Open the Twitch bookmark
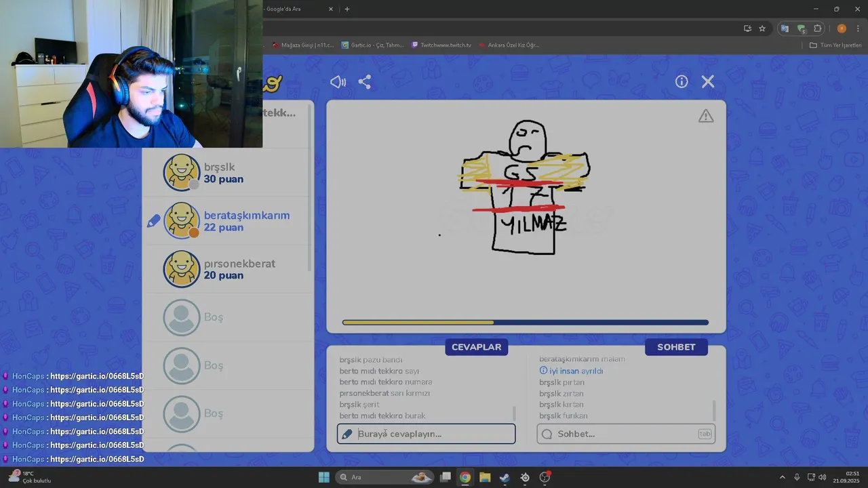868x488 pixels. coord(441,45)
